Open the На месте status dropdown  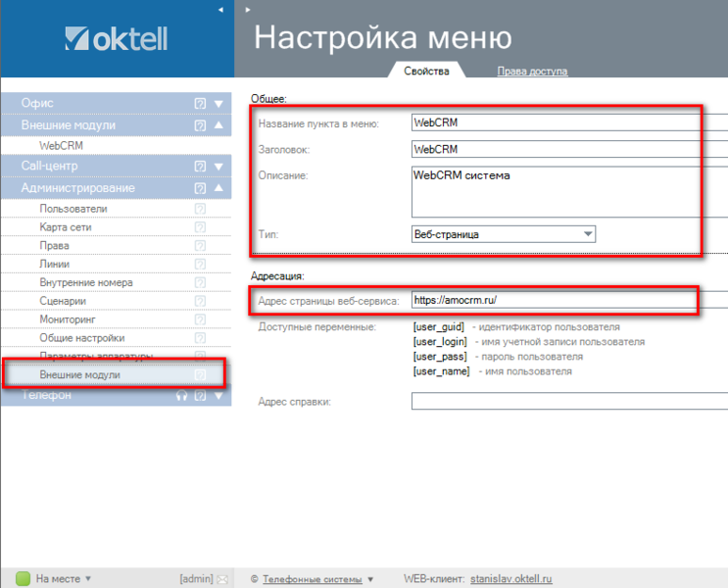pyautogui.click(x=88, y=579)
